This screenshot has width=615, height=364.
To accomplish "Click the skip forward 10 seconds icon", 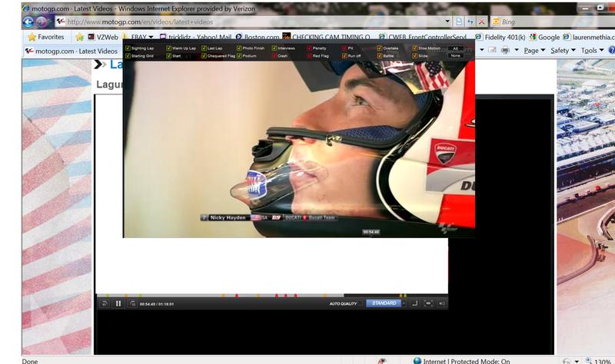I will [132, 303].
